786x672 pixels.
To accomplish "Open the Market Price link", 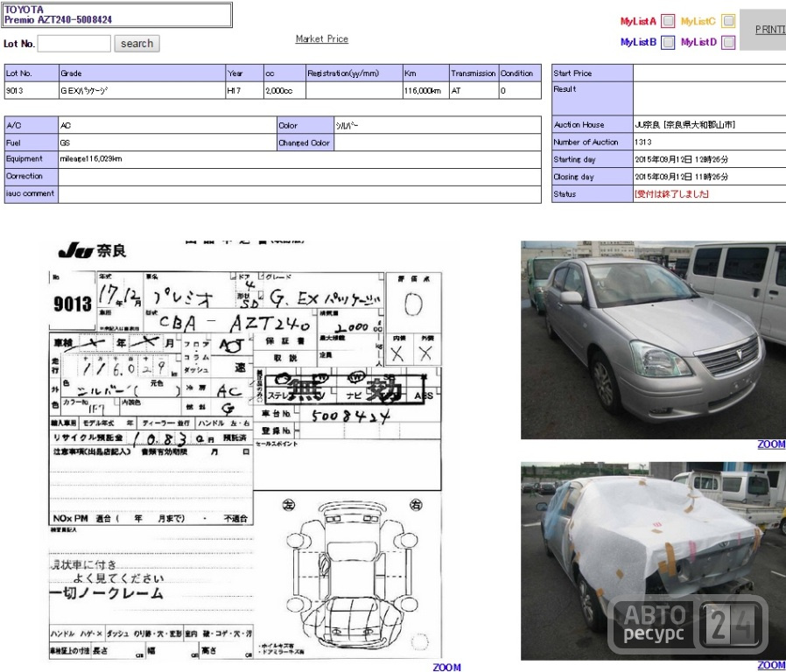I will 322,38.
